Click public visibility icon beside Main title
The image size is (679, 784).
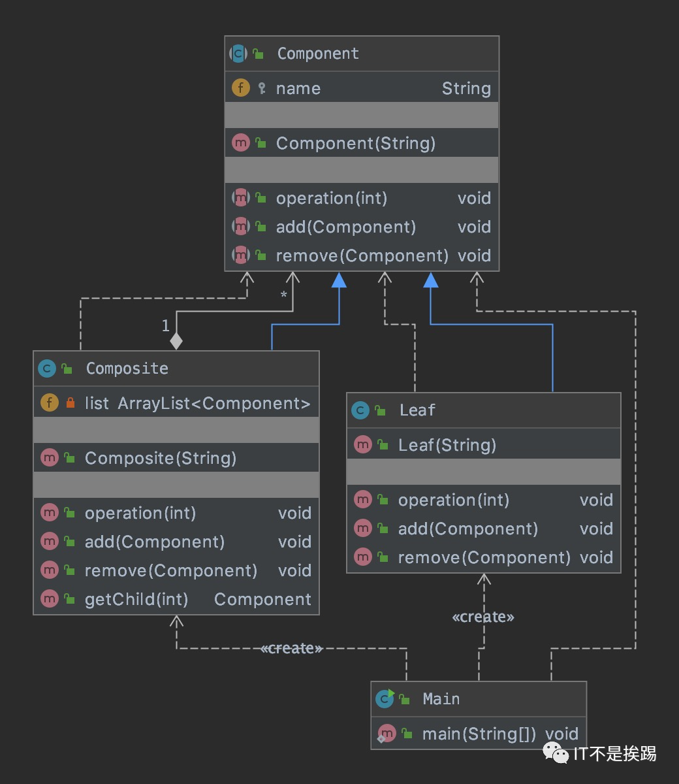405,700
